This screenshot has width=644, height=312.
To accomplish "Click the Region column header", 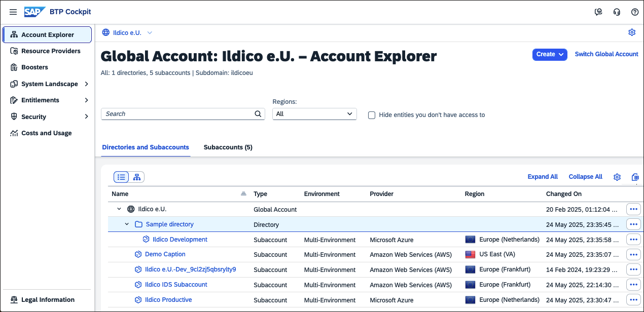I will 475,194.
